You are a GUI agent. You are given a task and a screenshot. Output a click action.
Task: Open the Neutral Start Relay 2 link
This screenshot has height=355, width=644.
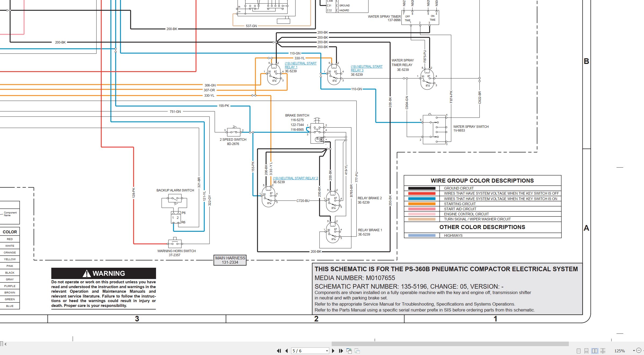(x=295, y=178)
